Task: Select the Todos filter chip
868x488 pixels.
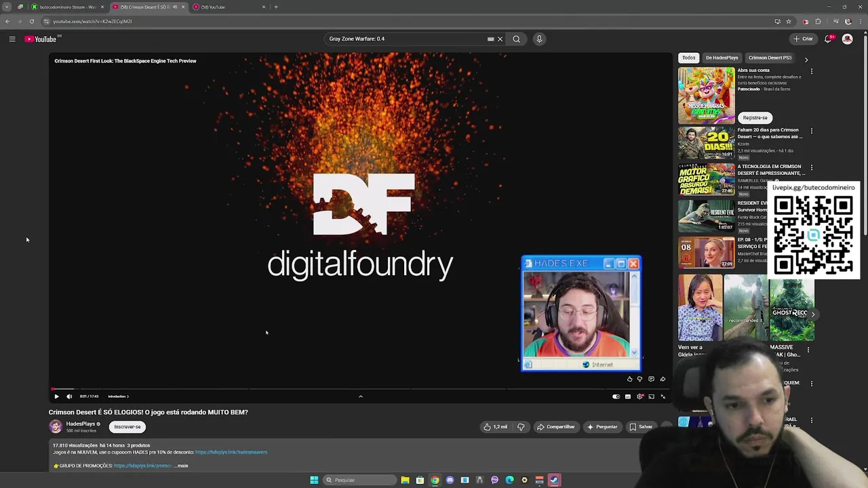Action: (689, 58)
